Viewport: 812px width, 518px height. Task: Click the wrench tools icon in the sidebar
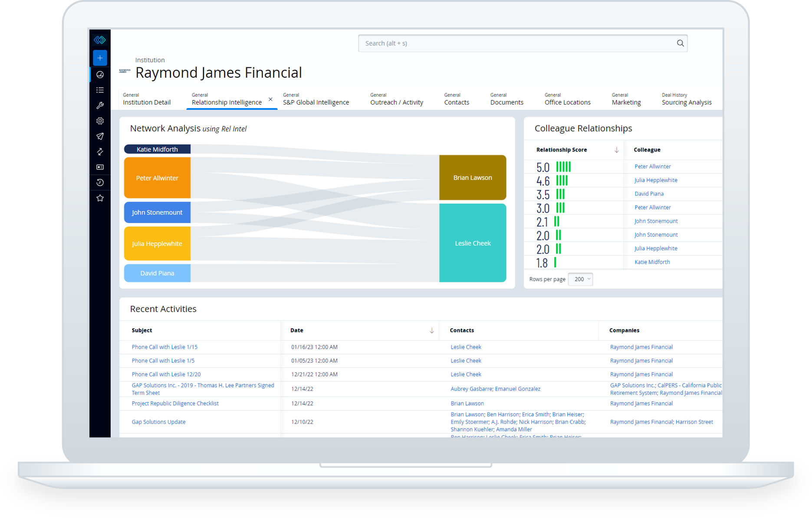coord(99,105)
